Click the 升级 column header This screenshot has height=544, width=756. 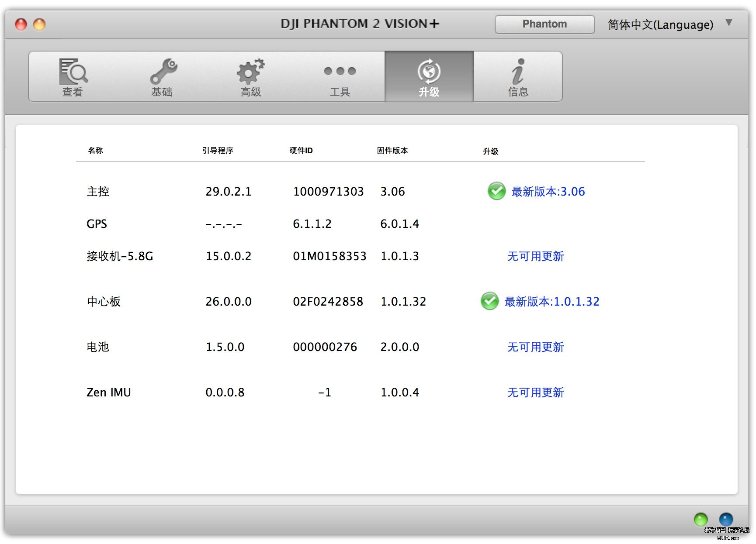490,151
